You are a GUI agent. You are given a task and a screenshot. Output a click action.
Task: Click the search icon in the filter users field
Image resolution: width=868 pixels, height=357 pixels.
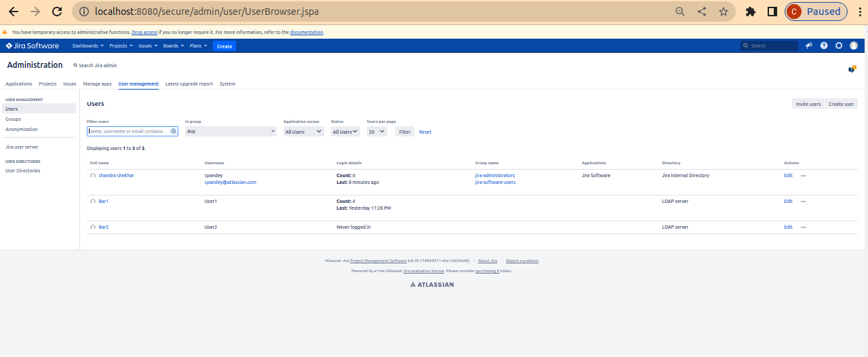tap(174, 131)
